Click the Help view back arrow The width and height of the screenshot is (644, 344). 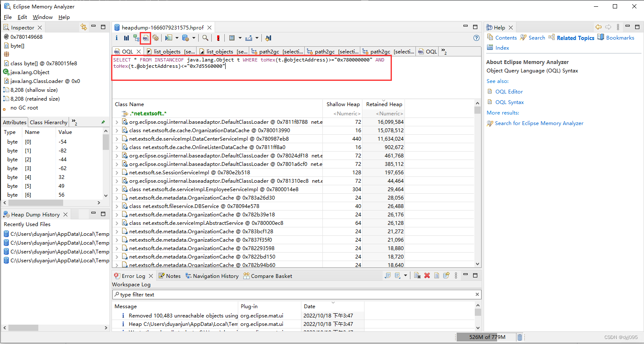(x=598, y=27)
